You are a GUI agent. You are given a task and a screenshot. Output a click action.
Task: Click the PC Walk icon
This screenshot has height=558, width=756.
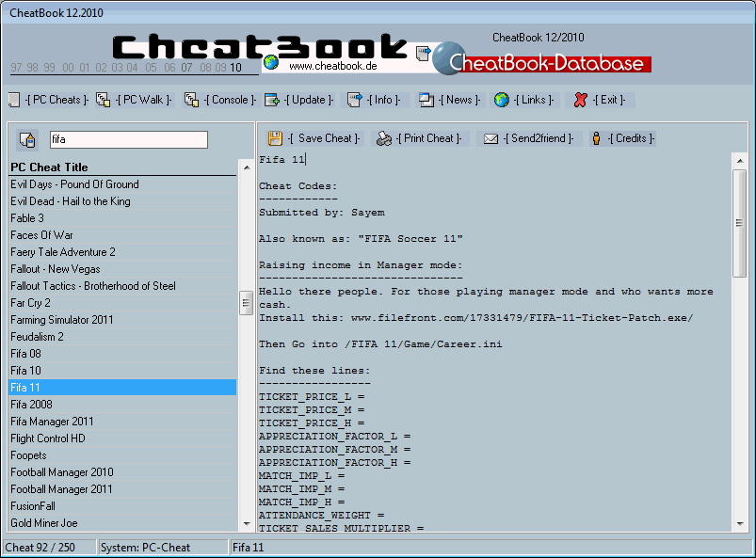point(103,101)
